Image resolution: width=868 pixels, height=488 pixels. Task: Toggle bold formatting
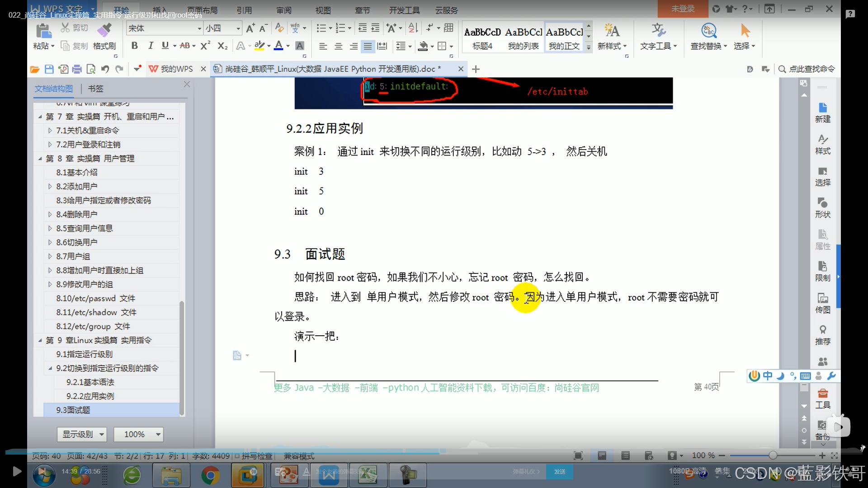coord(134,46)
